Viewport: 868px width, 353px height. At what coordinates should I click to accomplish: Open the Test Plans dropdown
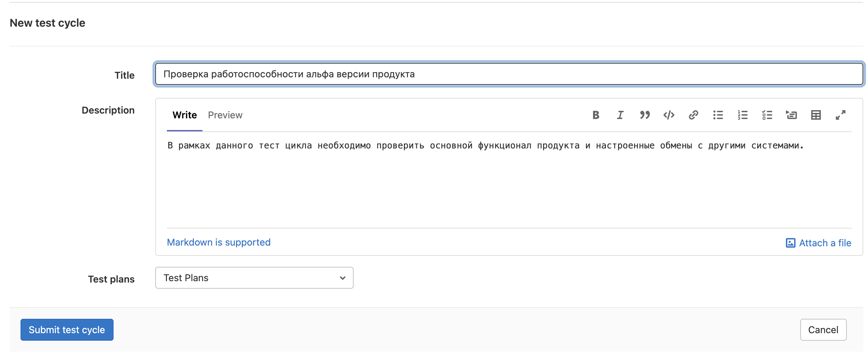[254, 278]
